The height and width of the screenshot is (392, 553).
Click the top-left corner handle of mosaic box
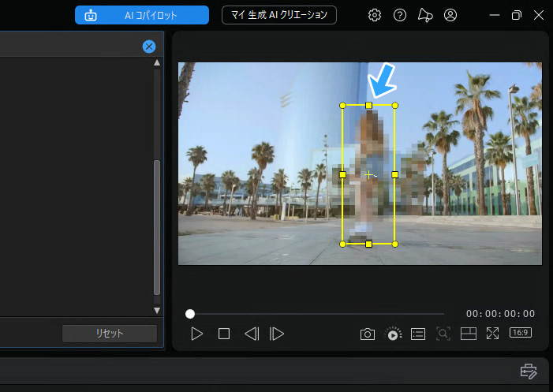point(342,106)
